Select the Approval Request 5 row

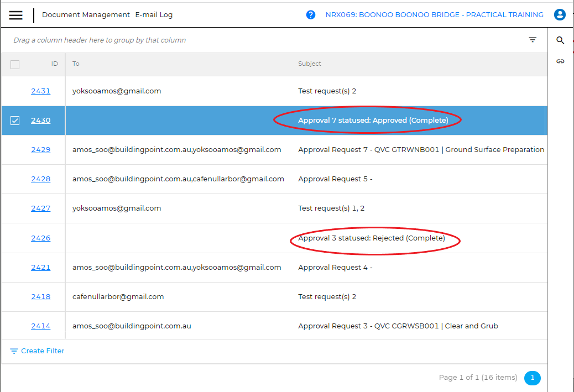[x=335, y=179]
